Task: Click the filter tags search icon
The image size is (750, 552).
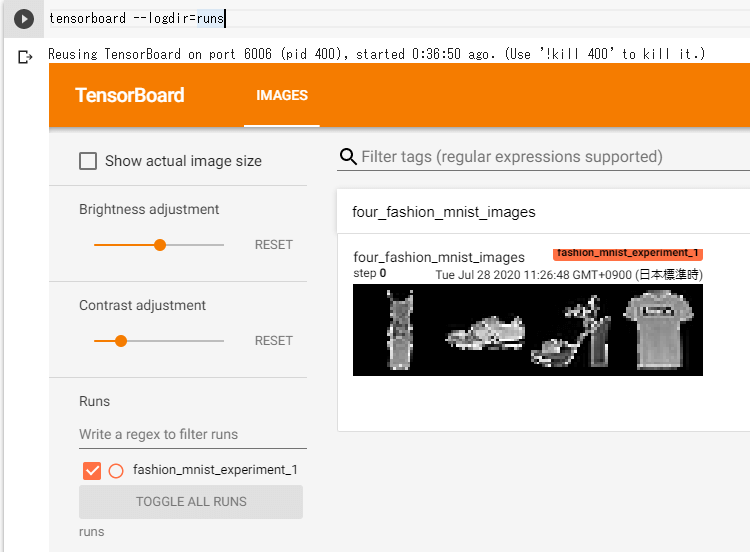Action: [348, 156]
